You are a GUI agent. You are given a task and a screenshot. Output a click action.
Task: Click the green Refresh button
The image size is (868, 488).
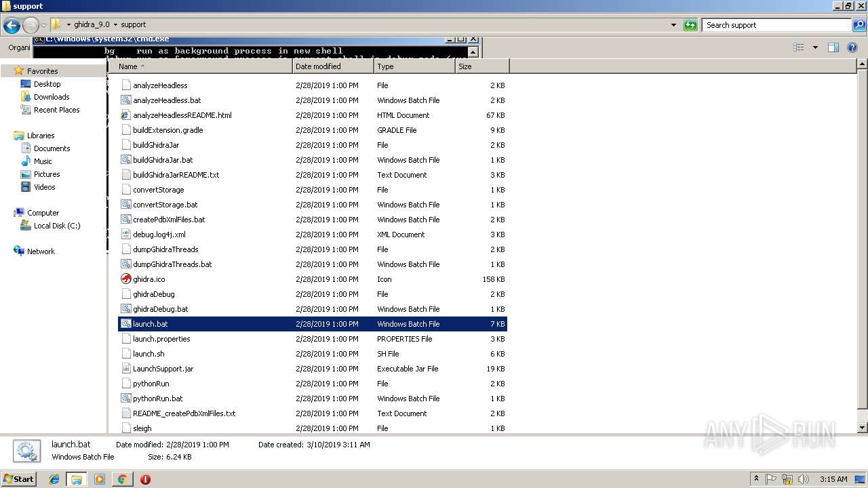(690, 25)
